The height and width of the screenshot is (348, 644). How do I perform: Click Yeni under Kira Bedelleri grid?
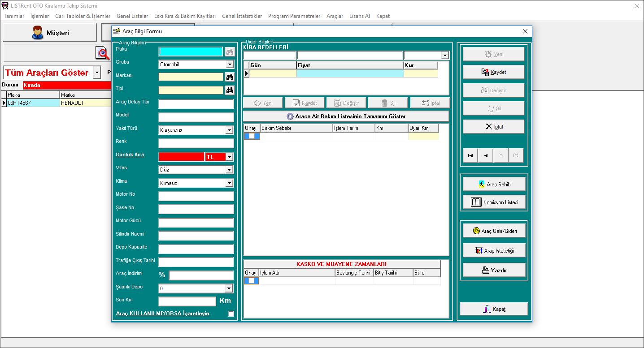263,103
